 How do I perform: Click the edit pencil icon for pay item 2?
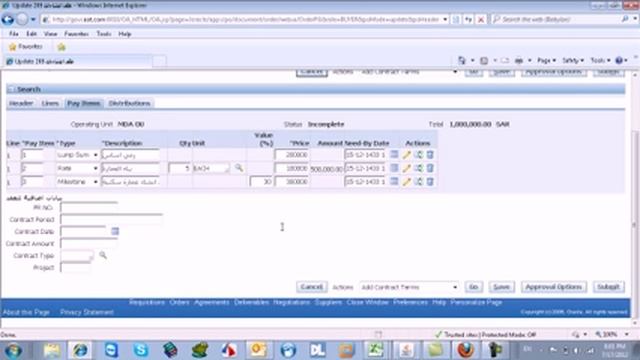407,168
